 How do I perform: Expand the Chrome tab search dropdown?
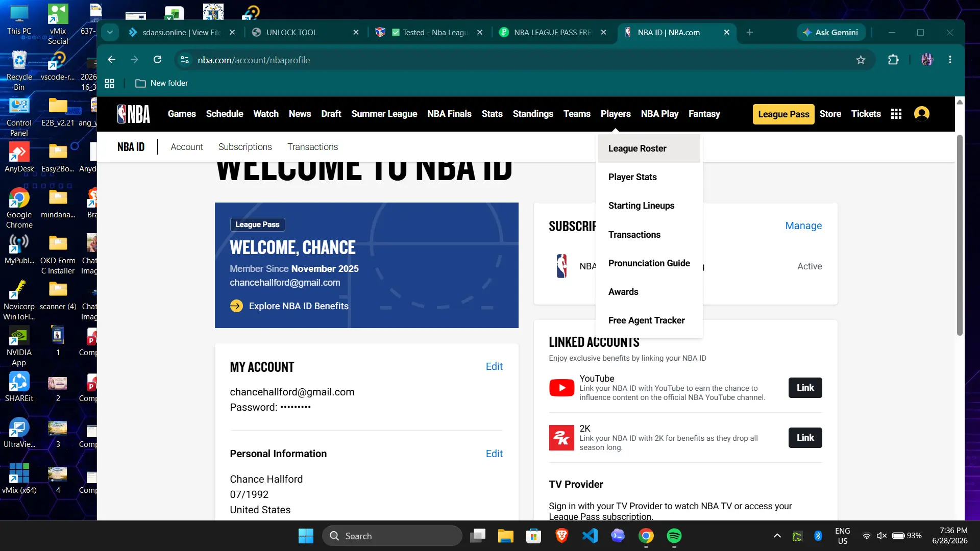point(110,32)
